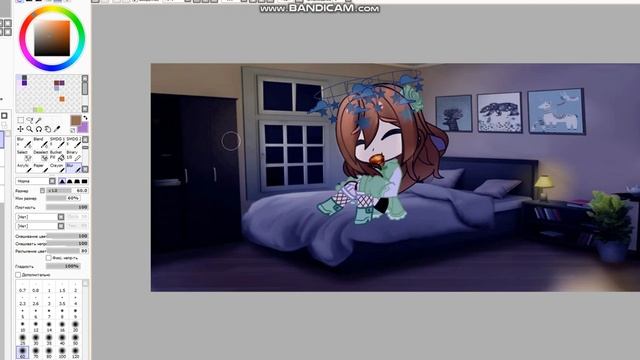The width and height of the screenshot is (640, 360).
Task: Select the magic wand tool
Action: click(x=38, y=120)
